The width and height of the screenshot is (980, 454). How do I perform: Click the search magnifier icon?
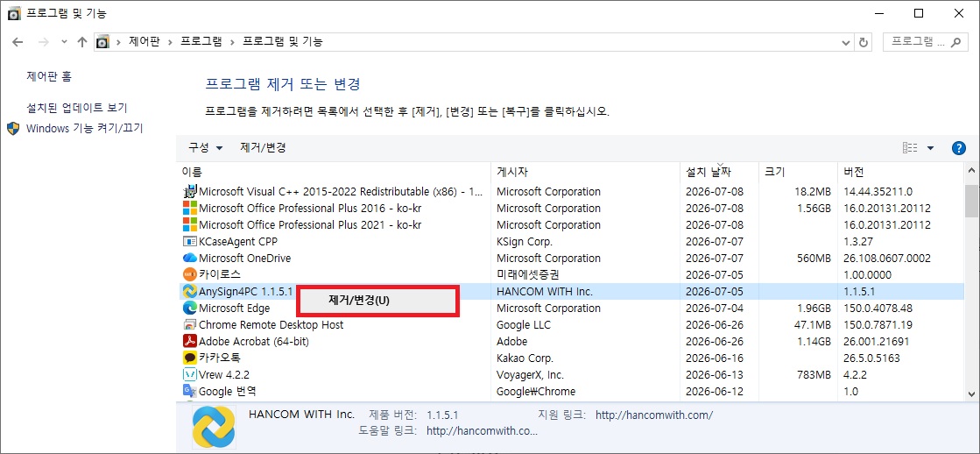click(x=955, y=42)
